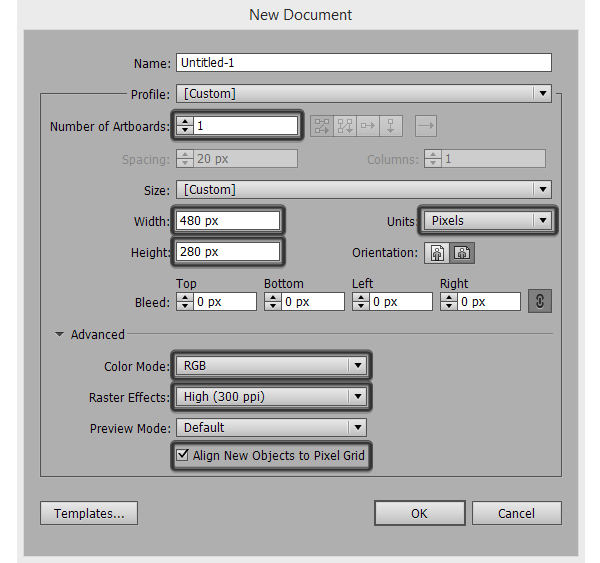600x563 pixels.
Task: Collapse the Advanced section triangle
Action: tap(60, 335)
